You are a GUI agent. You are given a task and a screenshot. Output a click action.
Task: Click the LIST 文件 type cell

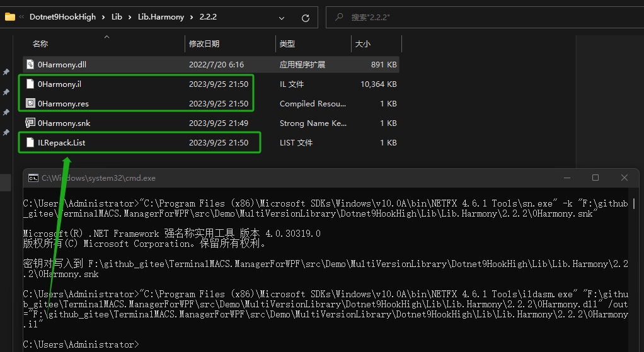point(296,143)
